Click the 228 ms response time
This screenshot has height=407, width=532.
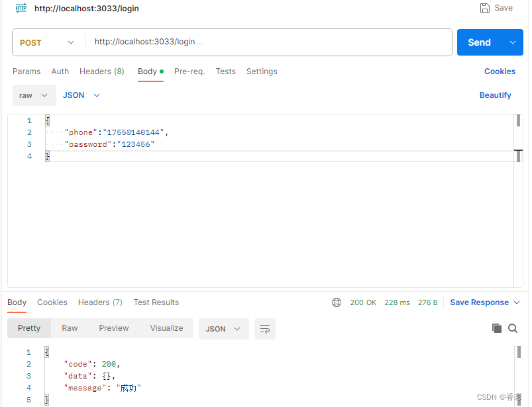(x=397, y=302)
